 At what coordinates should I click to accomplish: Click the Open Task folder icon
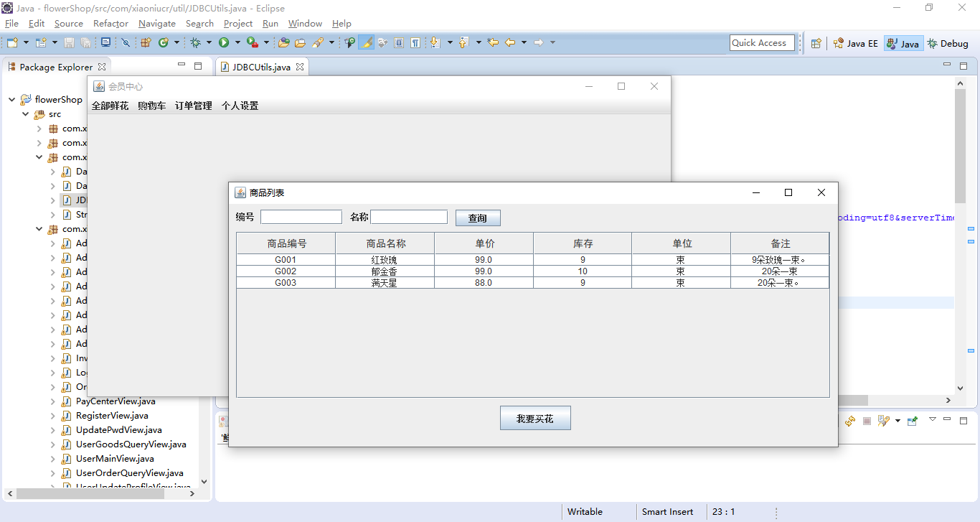click(301, 43)
